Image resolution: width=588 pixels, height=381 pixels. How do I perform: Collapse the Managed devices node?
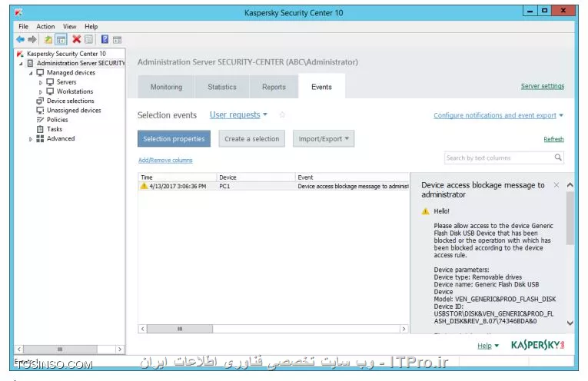point(31,73)
